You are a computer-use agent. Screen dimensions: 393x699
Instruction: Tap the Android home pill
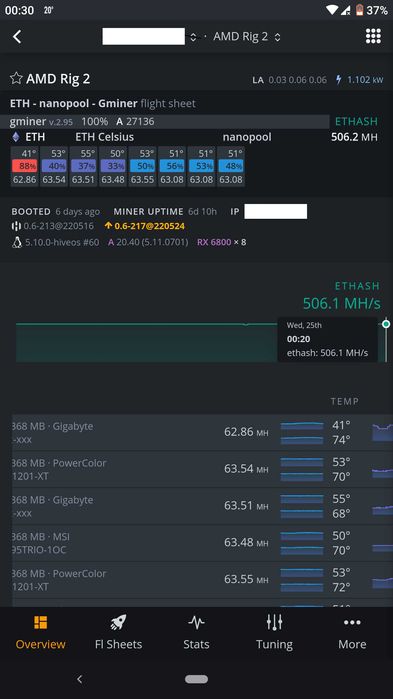(x=196, y=679)
